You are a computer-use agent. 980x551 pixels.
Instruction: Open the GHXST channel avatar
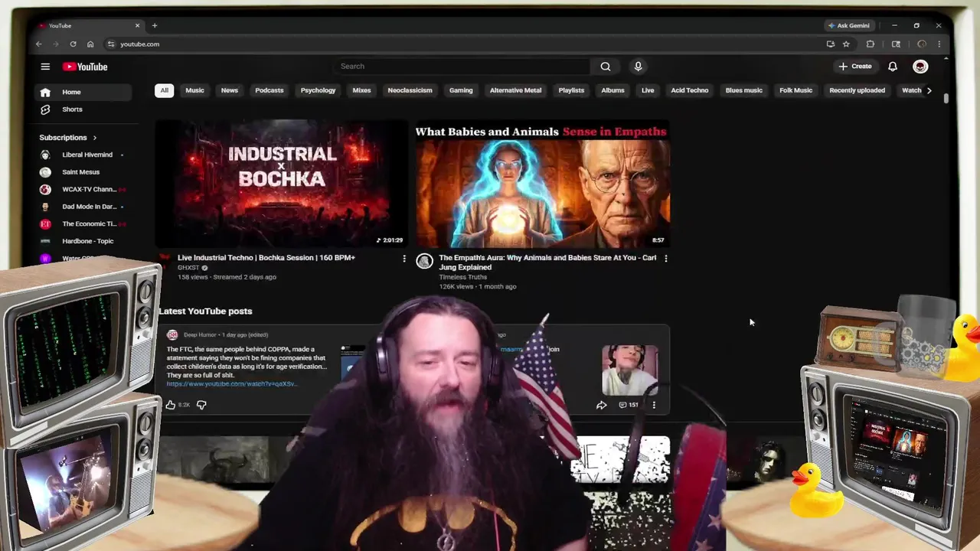pos(163,260)
